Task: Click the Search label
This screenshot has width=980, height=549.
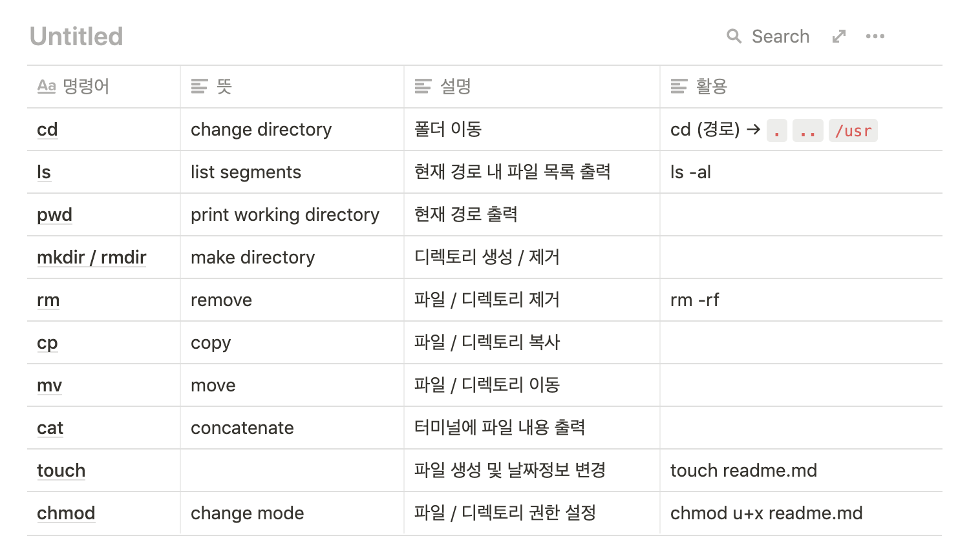Action: [x=780, y=37]
